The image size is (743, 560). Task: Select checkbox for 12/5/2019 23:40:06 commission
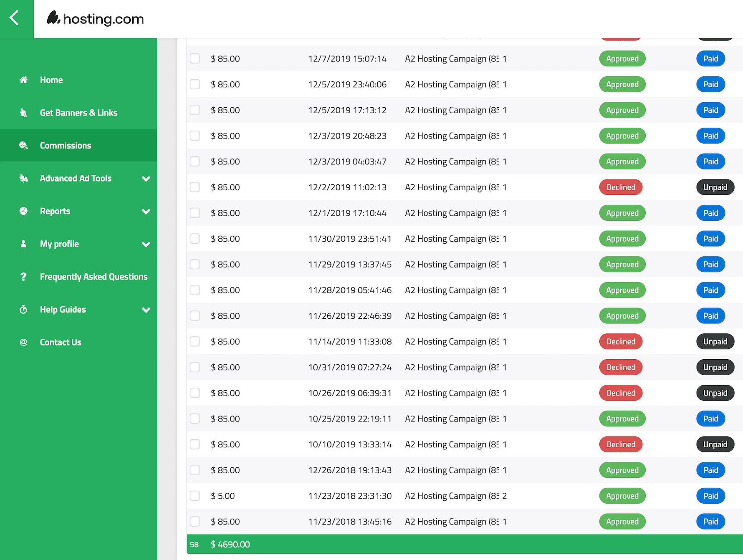click(x=195, y=84)
